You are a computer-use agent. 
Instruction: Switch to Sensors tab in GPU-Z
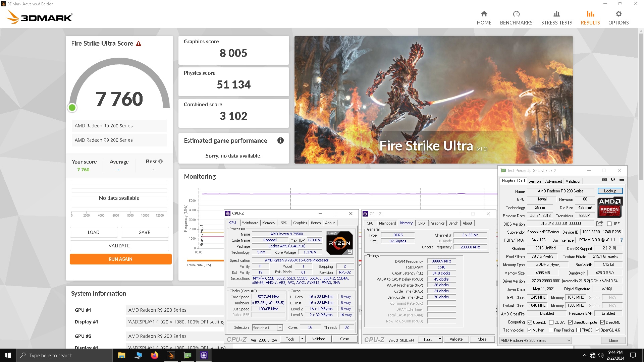pyautogui.click(x=535, y=181)
